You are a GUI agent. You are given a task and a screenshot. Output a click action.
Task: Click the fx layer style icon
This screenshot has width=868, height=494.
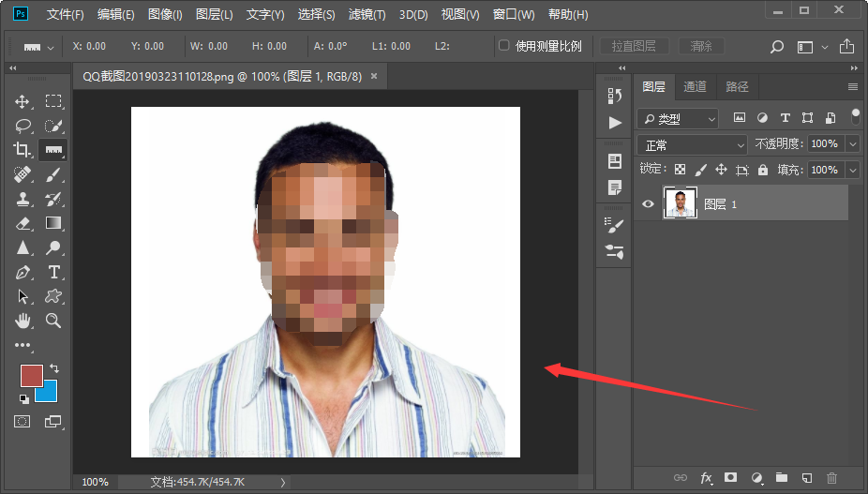706,478
